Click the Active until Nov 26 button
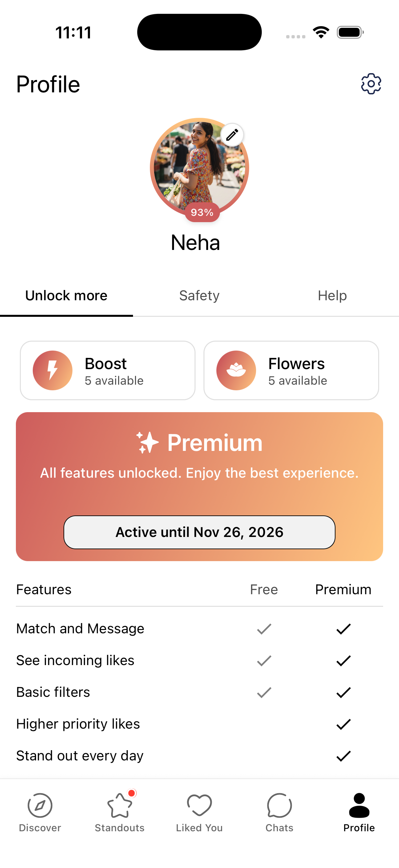 199,532
